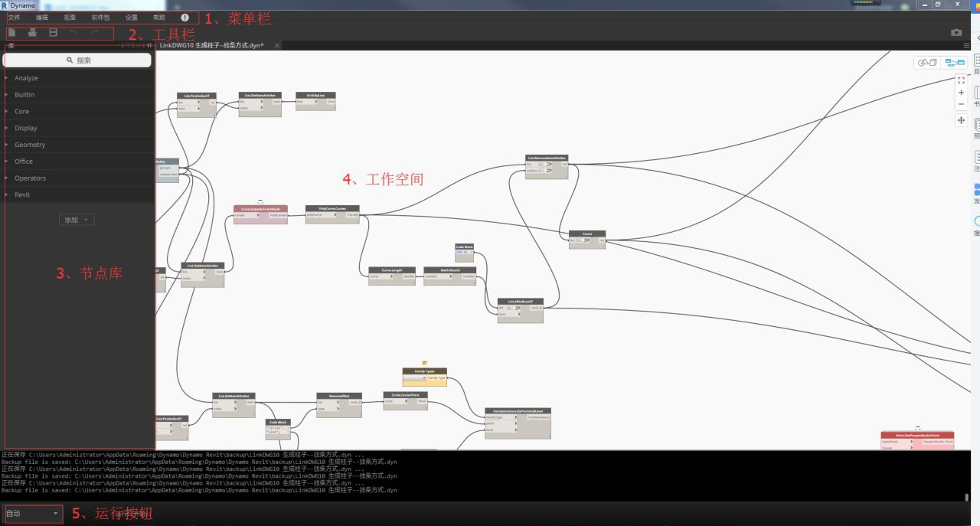Image resolution: width=980 pixels, height=526 pixels.
Task: Click the zoom to fit icon
Action: [x=961, y=80]
